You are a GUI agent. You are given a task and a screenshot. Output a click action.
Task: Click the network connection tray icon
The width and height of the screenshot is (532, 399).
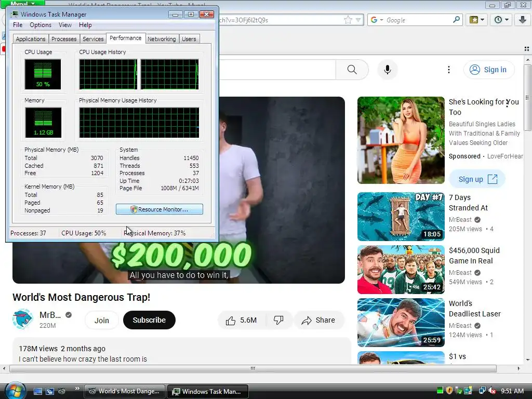[482, 391]
